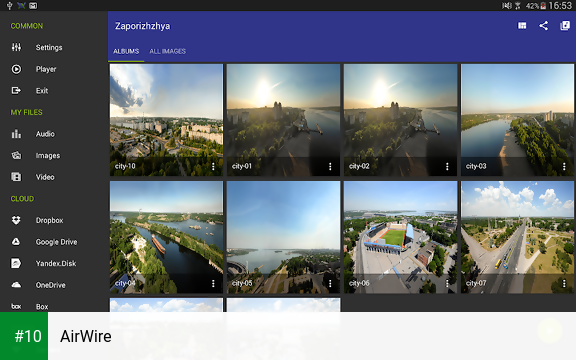Choose Exit label in sidebar
Image resolution: width=576 pixels, height=360 pixels.
click(x=42, y=91)
